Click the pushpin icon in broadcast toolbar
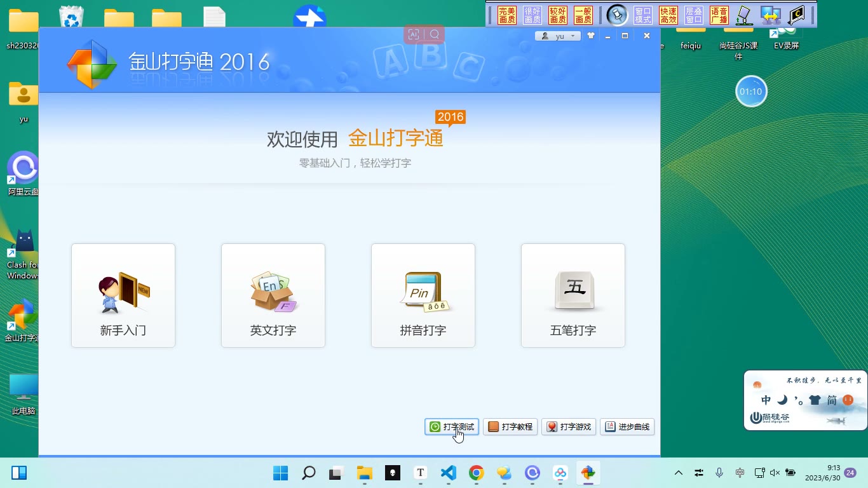 point(617,15)
